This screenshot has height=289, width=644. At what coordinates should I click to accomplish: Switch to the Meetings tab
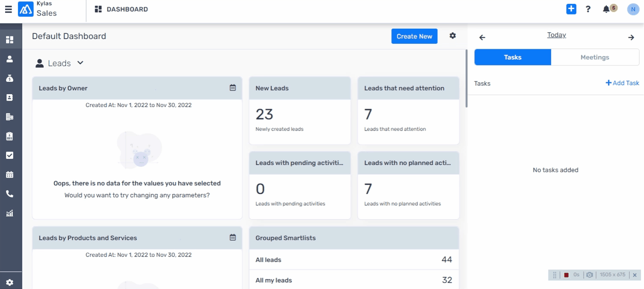coord(595,57)
